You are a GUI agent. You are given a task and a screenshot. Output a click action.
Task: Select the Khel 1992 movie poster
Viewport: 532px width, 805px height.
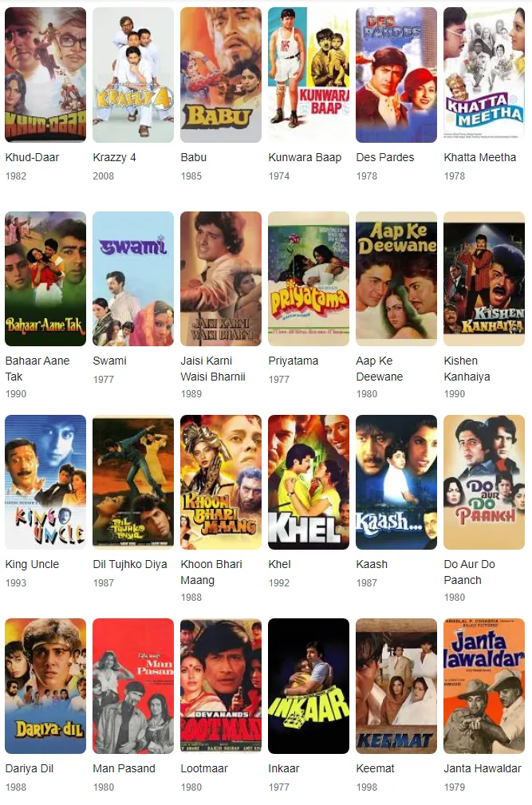click(309, 482)
